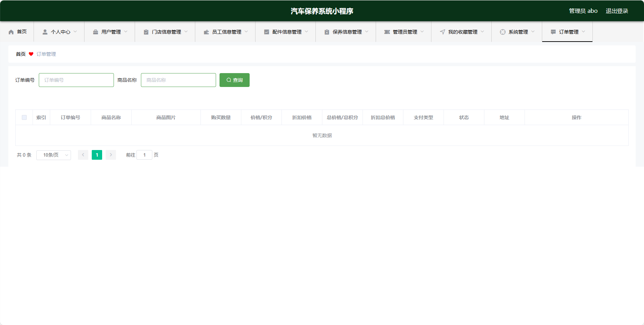Select page 1 in pagination
This screenshot has width=644, height=325.
point(97,155)
